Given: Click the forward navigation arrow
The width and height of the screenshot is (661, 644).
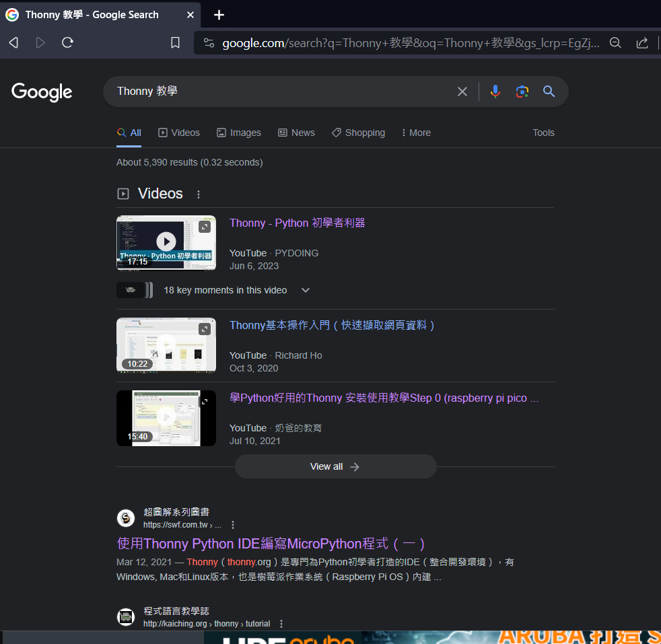Looking at the screenshot, I should pos(40,42).
